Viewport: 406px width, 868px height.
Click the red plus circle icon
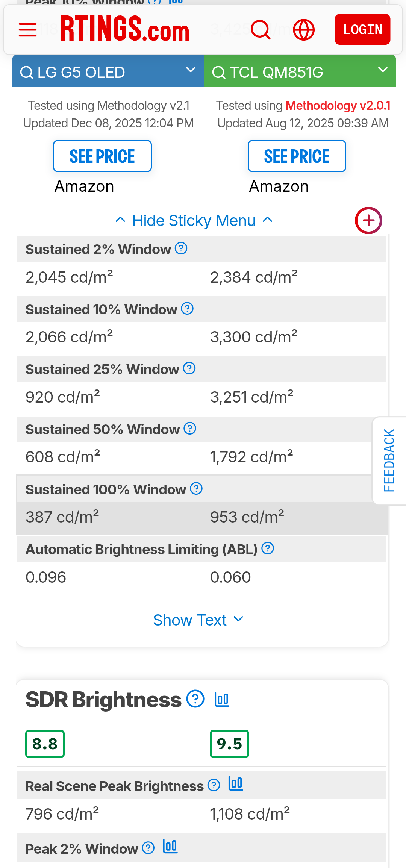point(368,220)
